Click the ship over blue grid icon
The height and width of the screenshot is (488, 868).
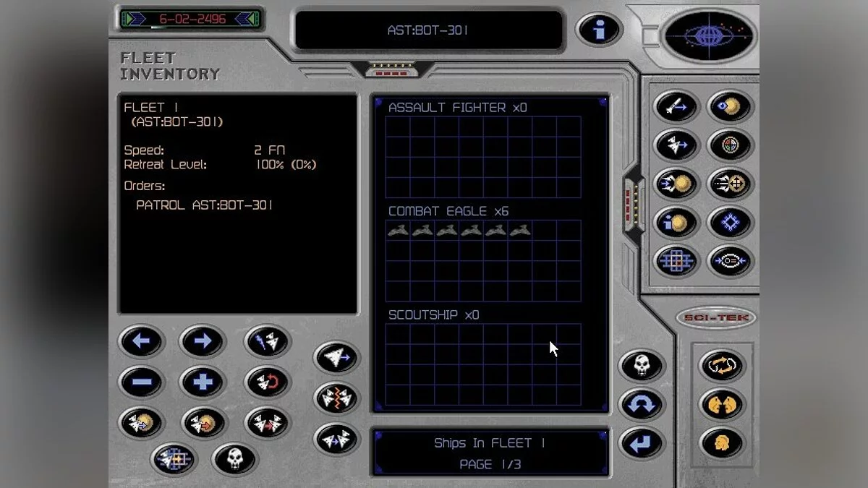[x=174, y=458]
